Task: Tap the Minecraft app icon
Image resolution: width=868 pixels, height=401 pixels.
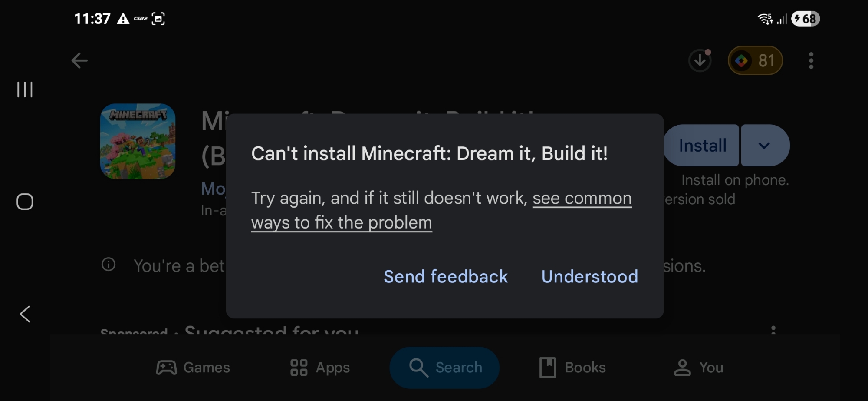Action: [138, 141]
